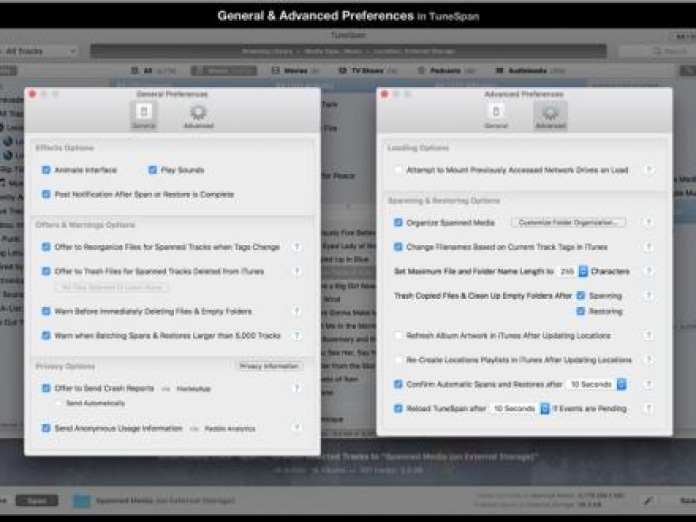
Task: Open help for Confirm Automatic Spans and Restores
Action: pyautogui.click(x=649, y=384)
